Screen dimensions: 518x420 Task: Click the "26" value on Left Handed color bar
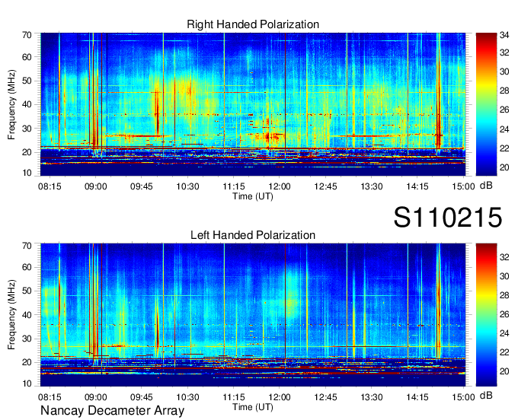click(504, 314)
